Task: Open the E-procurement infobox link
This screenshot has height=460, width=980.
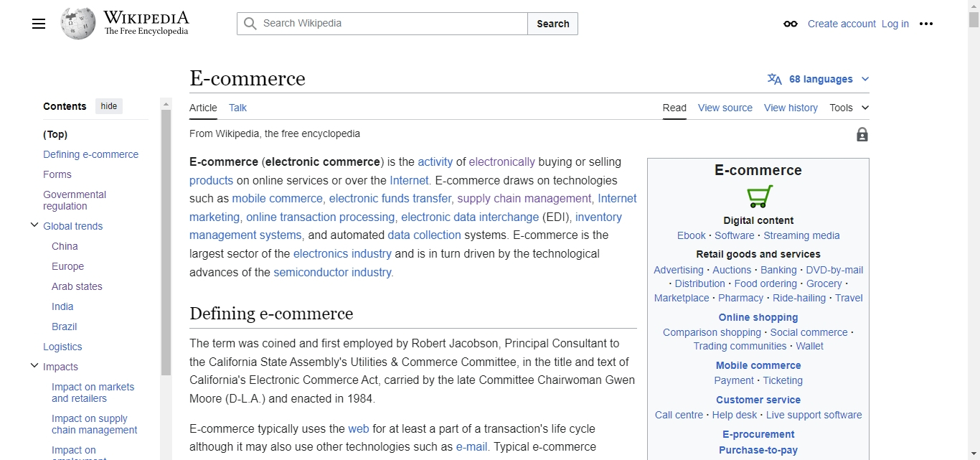Action: click(758, 434)
